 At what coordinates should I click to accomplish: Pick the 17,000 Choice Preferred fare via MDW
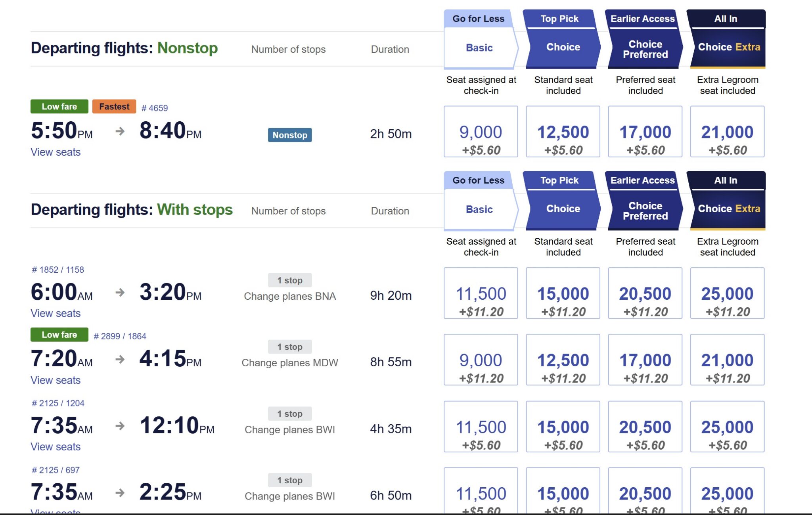645,360
